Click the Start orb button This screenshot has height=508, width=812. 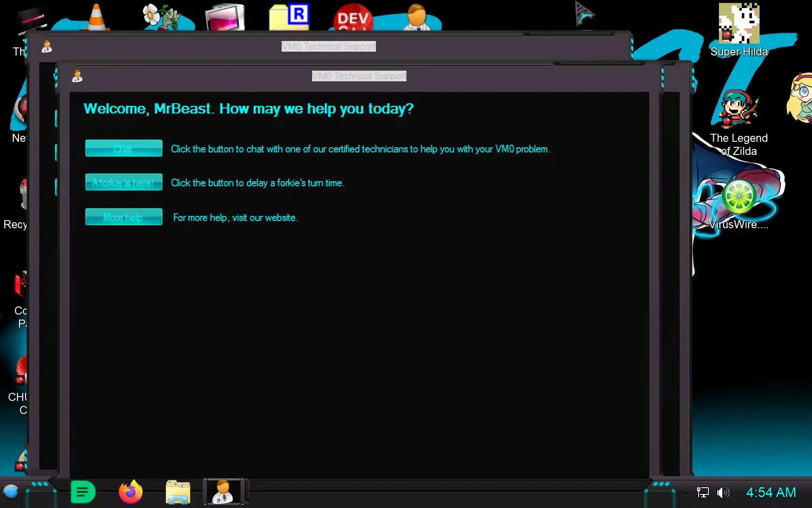11,492
